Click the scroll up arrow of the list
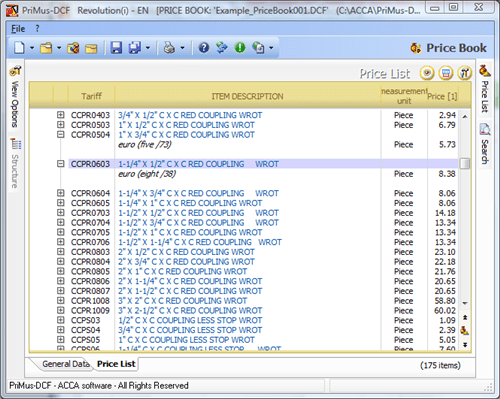500x399 pixels. pyautogui.click(x=465, y=117)
